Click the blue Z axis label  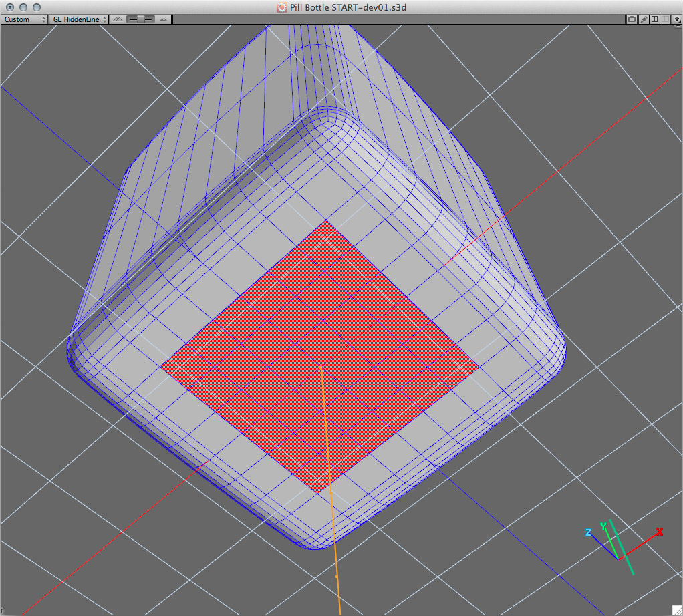click(588, 532)
